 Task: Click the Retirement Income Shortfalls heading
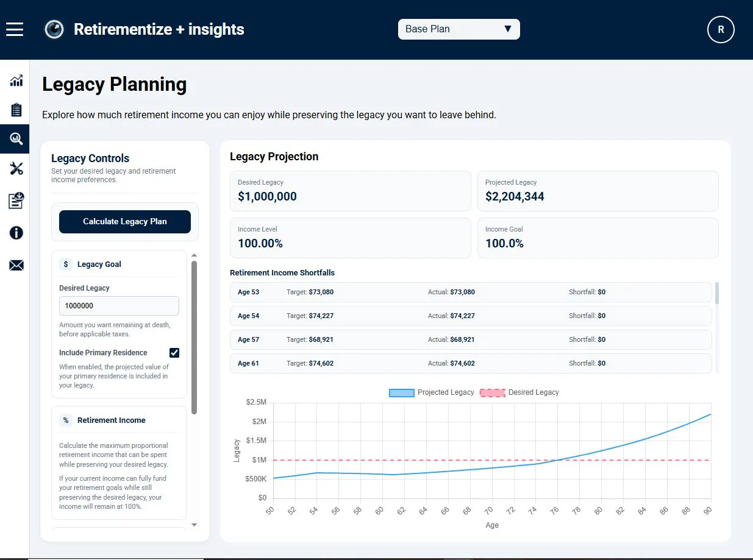coord(282,273)
